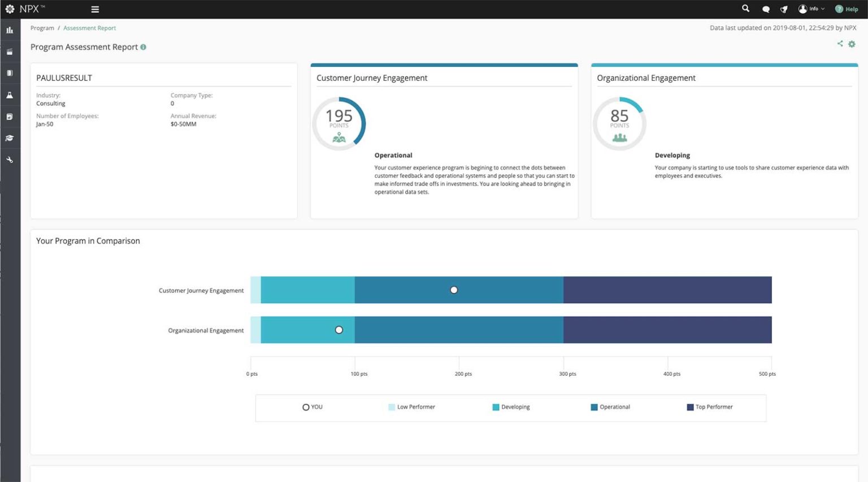Click the settings gear near the share icon
The width and height of the screenshot is (868, 482).
point(852,44)
